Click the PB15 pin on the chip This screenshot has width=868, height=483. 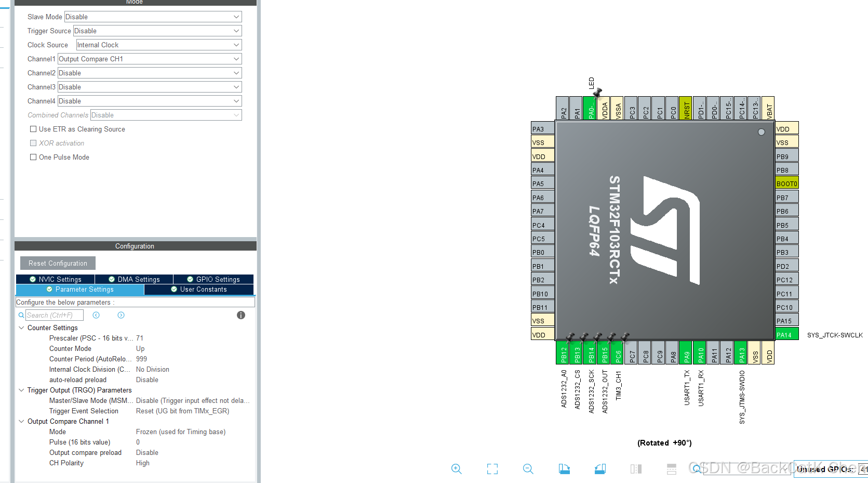tap(604, 353)
